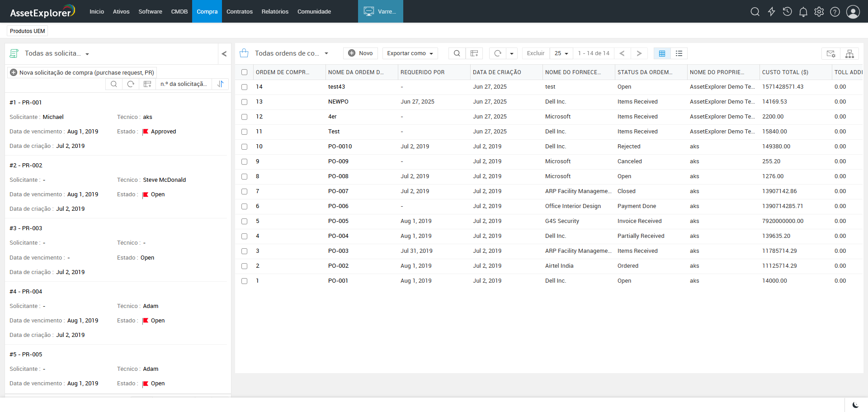Open quick actions lightning icon
This screenshot has height=412, width=868.
point(771,12)
